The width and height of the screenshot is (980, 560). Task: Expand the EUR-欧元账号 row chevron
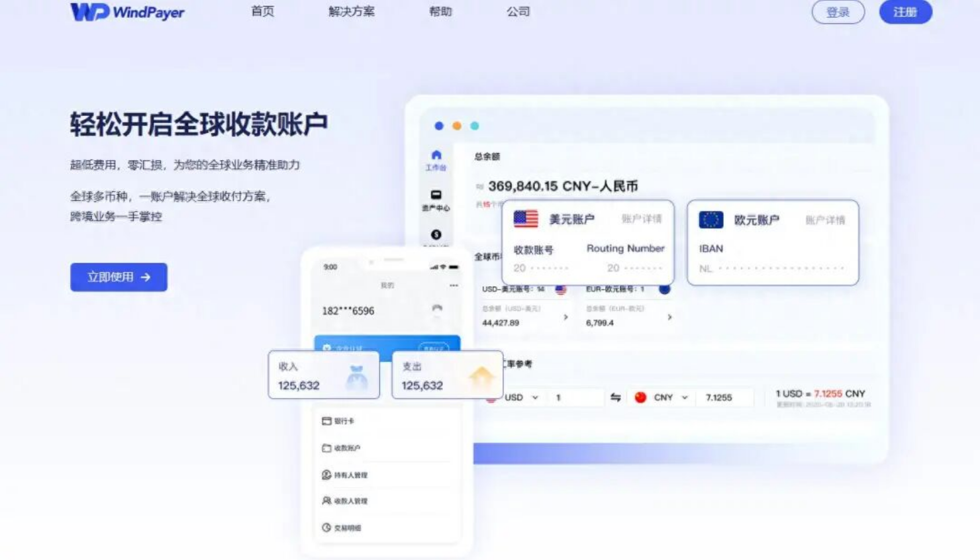[669, 317]
